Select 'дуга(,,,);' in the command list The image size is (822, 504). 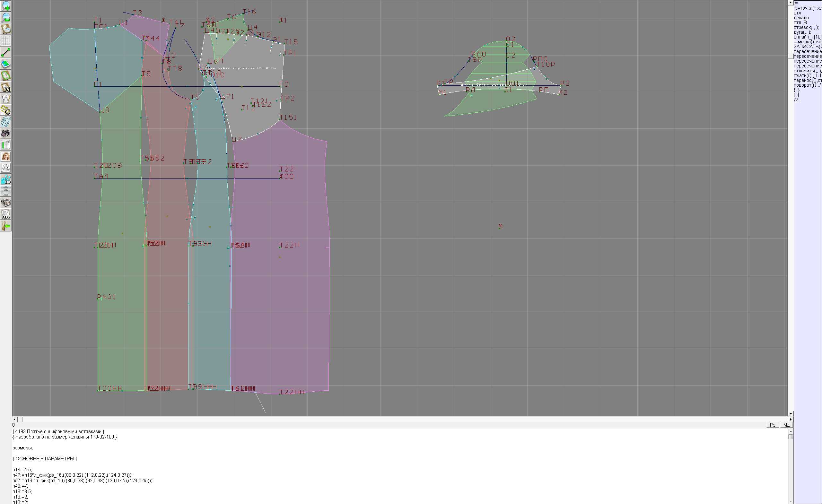click(x=802, y=32)
